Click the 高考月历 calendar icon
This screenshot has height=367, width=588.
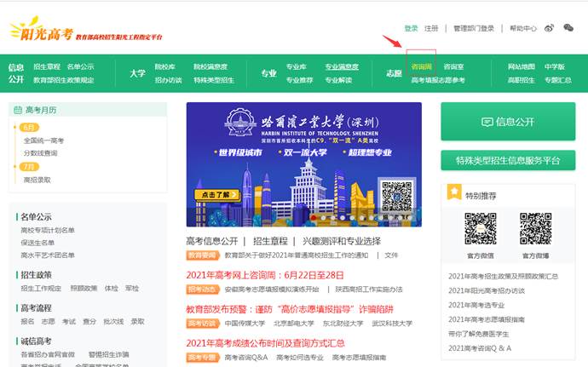(18, 110)
